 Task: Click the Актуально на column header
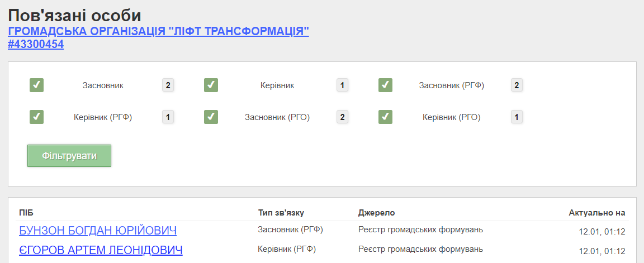click(596, 213)
